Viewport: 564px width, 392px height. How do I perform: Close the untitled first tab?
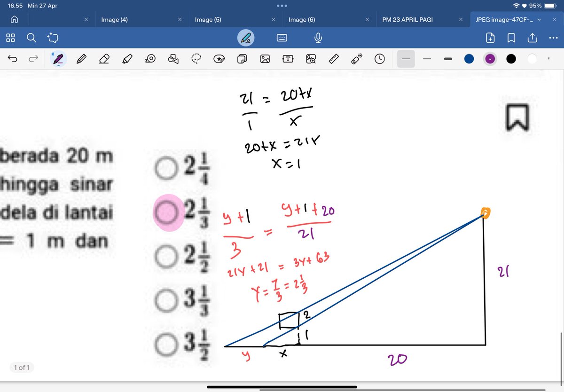point(86,20)
